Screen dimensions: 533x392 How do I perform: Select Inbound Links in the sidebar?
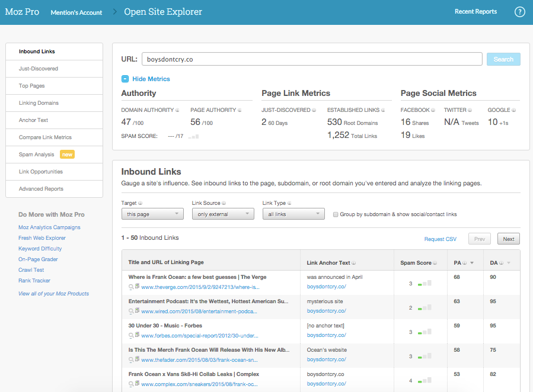tap(55, 52)
